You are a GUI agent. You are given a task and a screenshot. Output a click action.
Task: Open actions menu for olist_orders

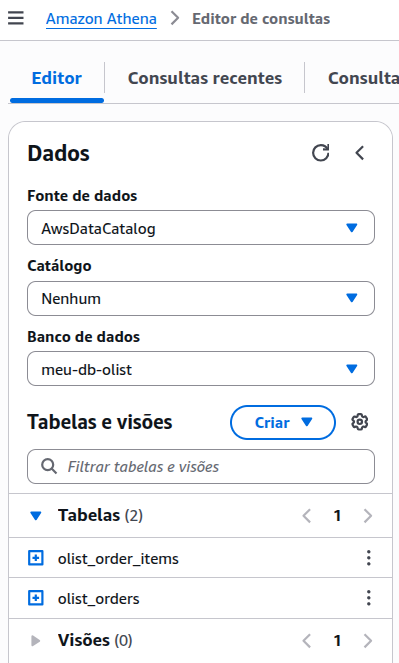point(369,598)
